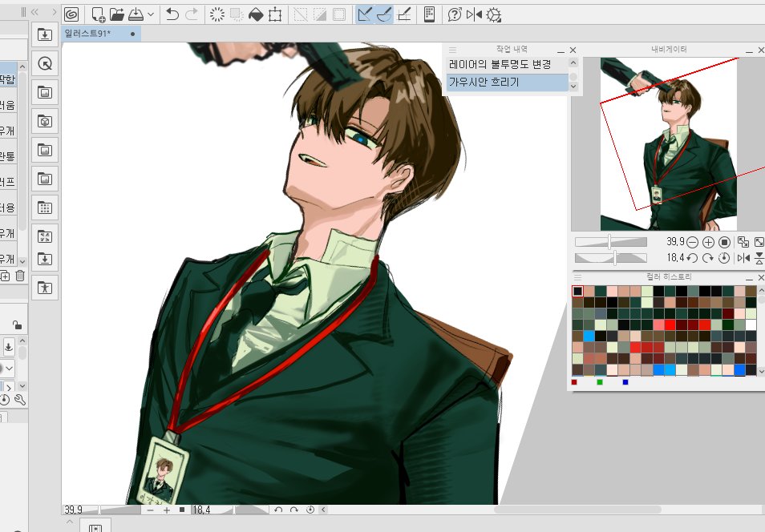
Task: Open smartphone connection icon in toolbar
Action: tap(429, 14)
